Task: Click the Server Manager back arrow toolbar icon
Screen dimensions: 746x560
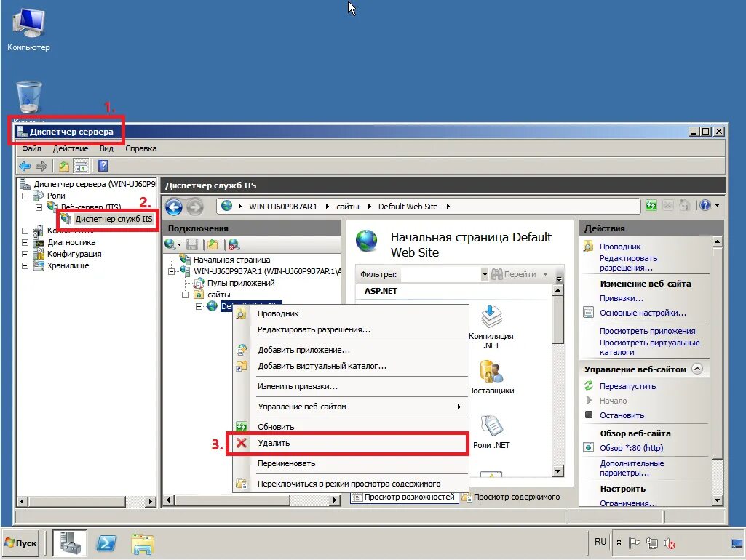Action: [x=25, y=166]
